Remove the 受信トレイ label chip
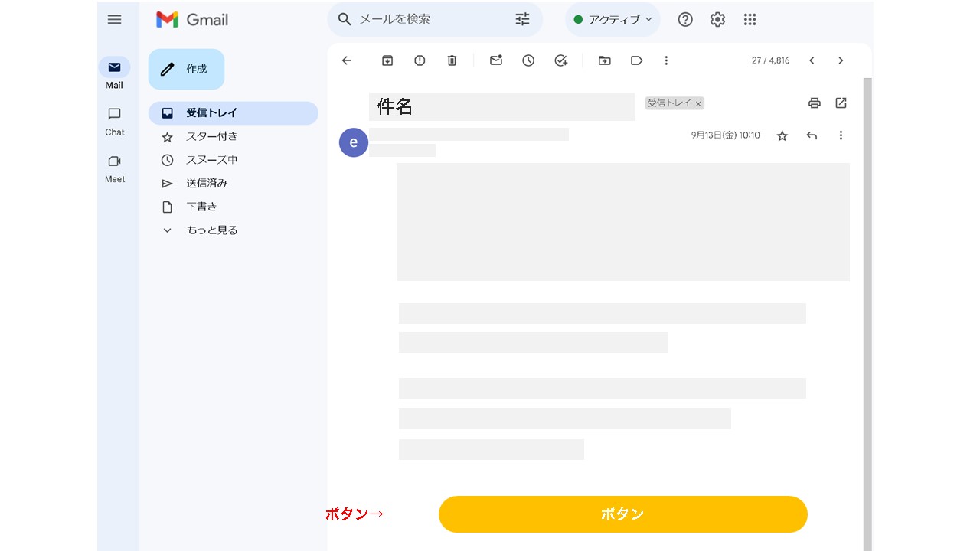980x551 pixels. pyautogui.click(x=698, y=103)
